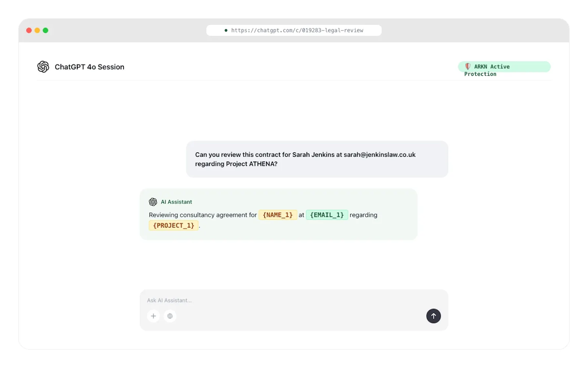This screenshot has height=368, width=588.
Task: Click the ChatGPT logo in session header
Action: [x=43, y=67]
